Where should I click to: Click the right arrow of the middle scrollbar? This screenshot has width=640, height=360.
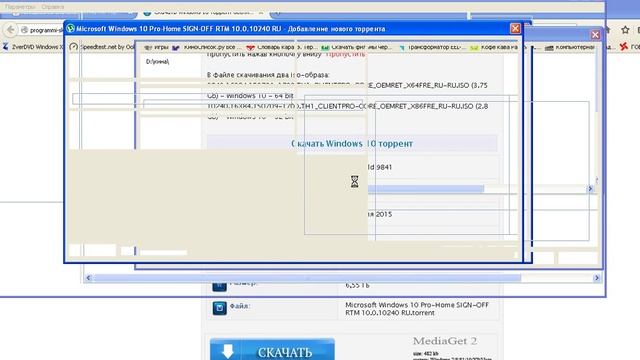(x=590, y=189)
